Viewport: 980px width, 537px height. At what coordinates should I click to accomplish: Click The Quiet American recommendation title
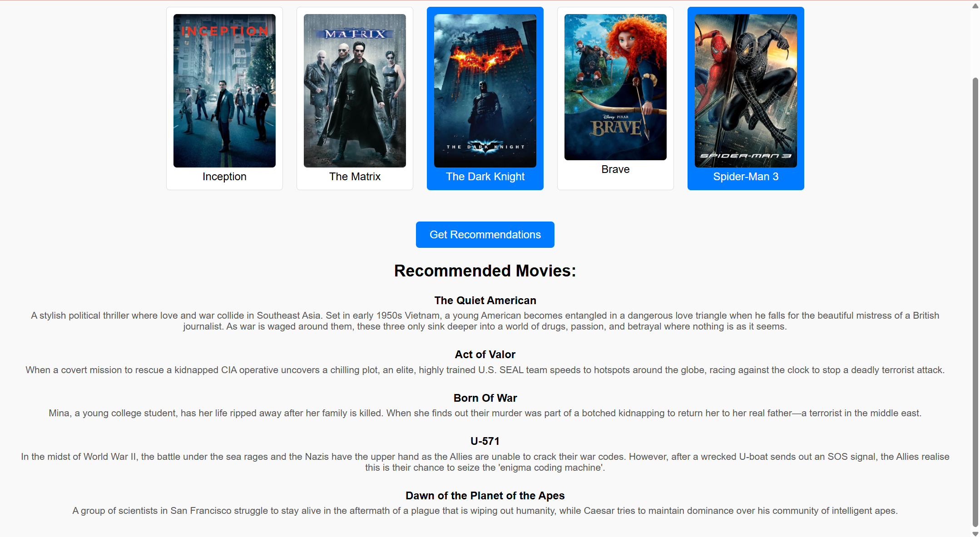[485, 301]
